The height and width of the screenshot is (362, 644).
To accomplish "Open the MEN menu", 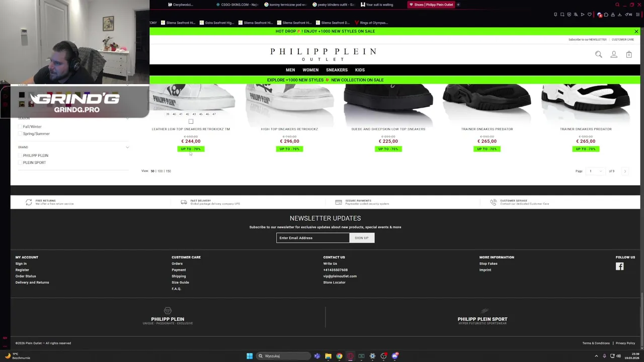I will (x=290, y=70).
